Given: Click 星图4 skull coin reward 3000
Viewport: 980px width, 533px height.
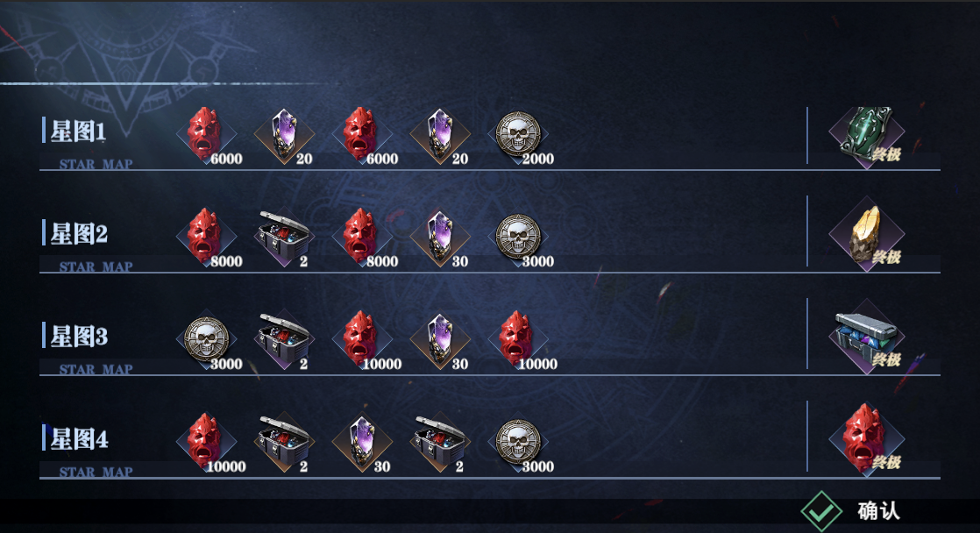Looking at the screenshot, I should [x=518, y=442].
